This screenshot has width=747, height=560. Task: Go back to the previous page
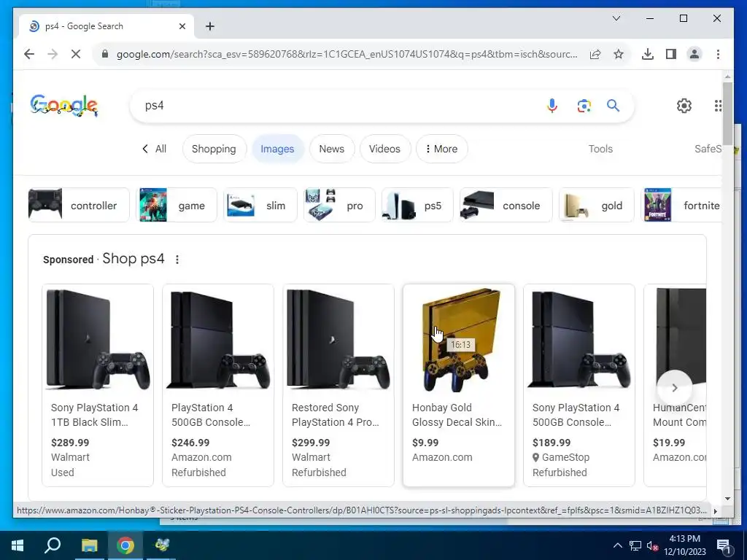pos(29,54)
